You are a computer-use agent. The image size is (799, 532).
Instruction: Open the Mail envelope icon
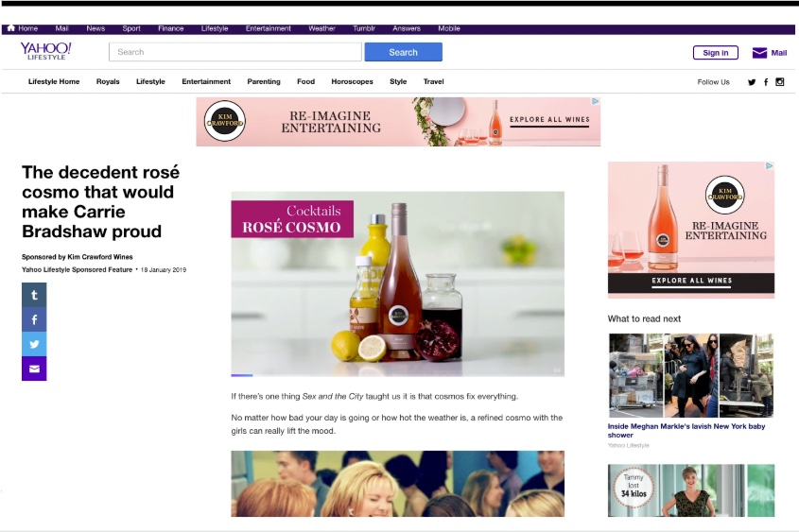[759, 52]
